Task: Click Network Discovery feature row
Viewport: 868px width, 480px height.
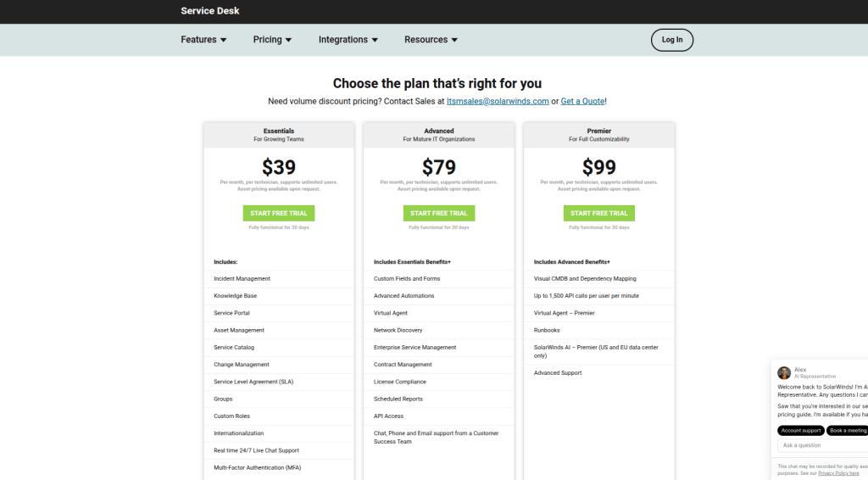Action: [438, 331]
